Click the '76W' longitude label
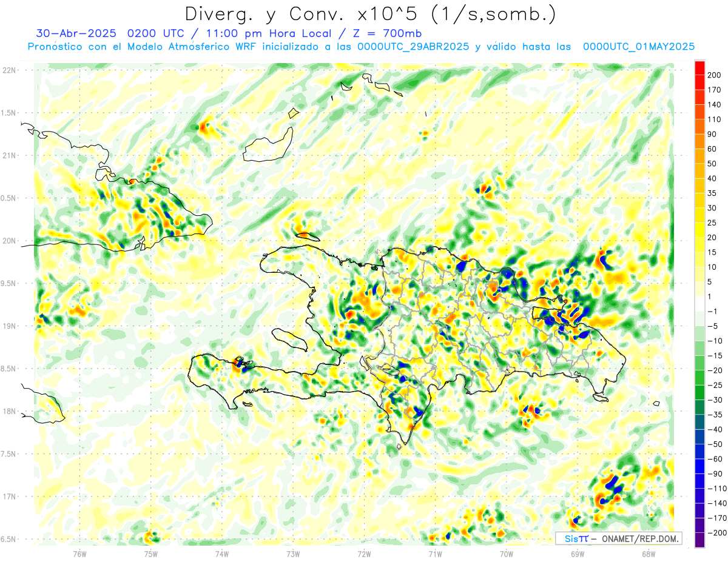728x562 pixels. point(79,554)
